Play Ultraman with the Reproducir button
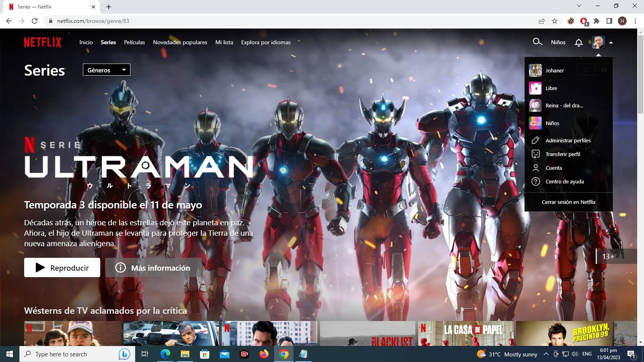 click(x=62, y=267)
